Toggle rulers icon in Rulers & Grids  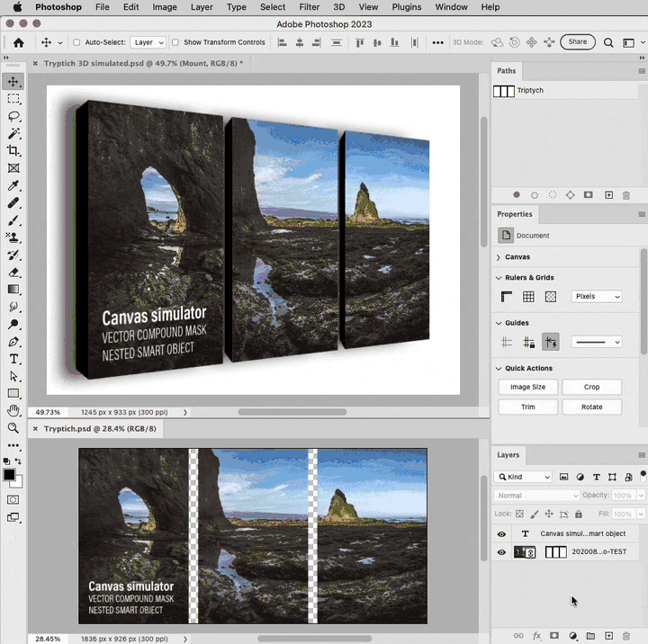pos(506,297)
